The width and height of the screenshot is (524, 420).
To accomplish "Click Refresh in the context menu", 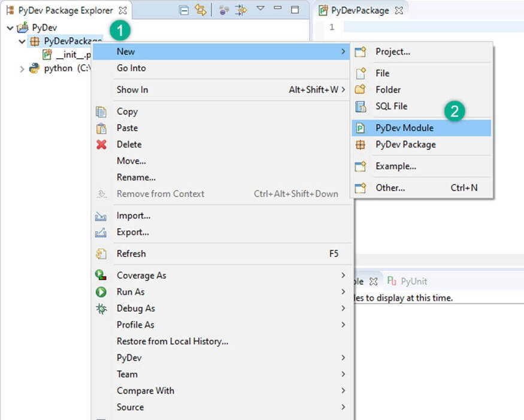I will [x=131, y=253].
